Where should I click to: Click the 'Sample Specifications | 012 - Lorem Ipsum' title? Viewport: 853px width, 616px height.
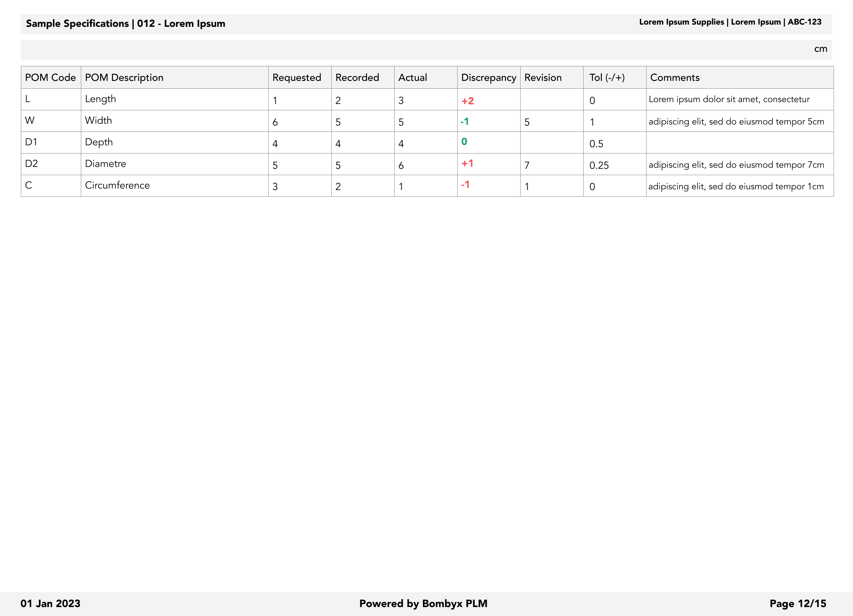point(126,24)
